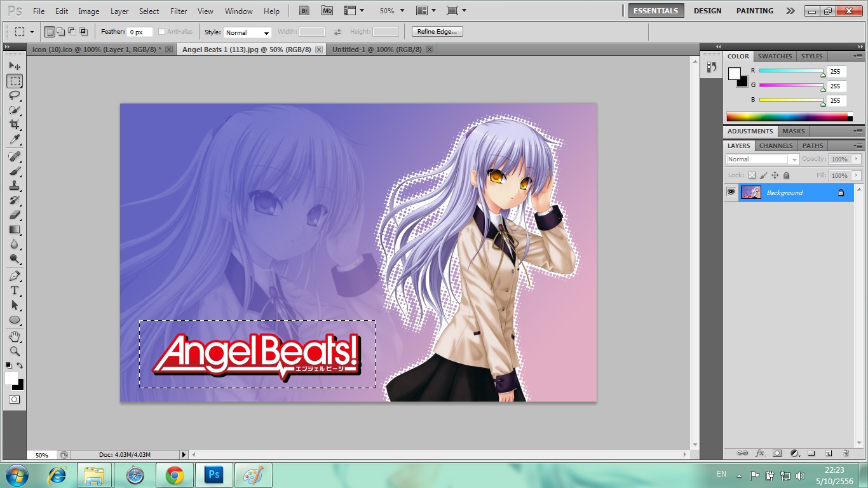Select the History Brush tool
Image resolution: width=868 pixels, height=488 pixels.
pos(15,200)
